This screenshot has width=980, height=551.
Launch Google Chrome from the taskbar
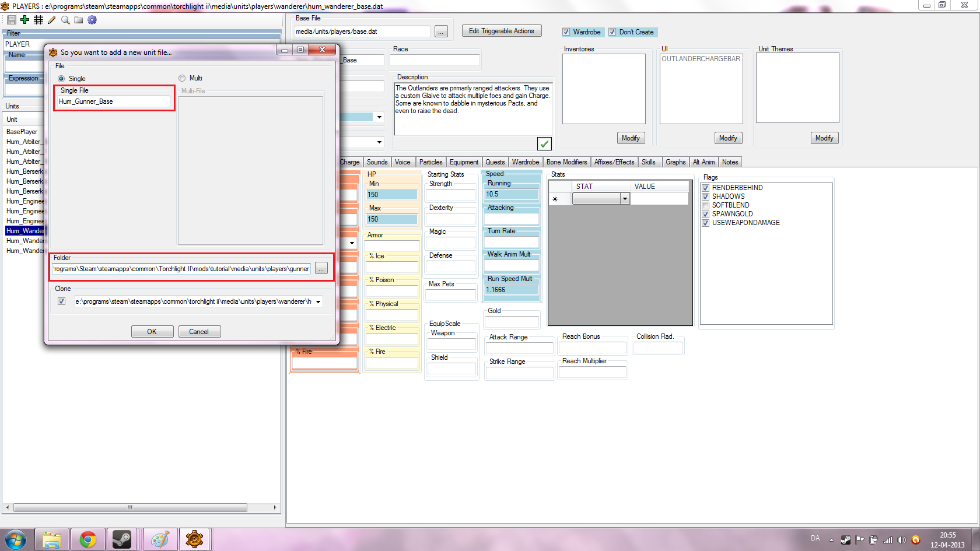pyautogui.click(x=88, y=539)
